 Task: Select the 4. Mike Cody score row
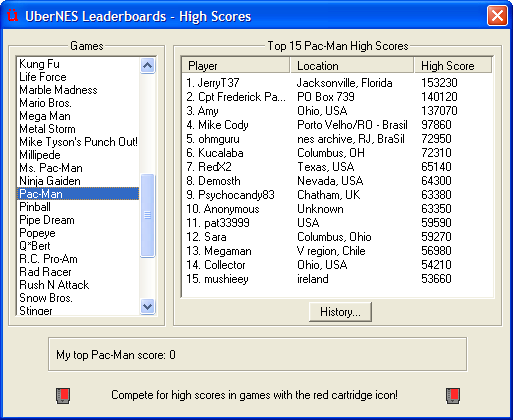pos(337,125)
